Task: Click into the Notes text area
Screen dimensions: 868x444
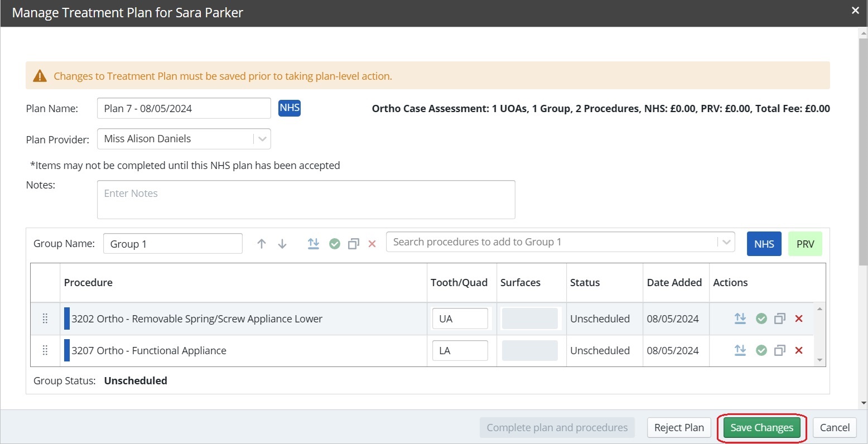Action: click(306, 200)
